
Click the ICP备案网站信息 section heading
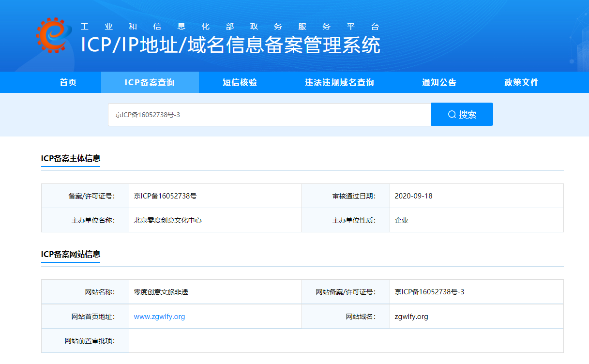pos(71,254)
